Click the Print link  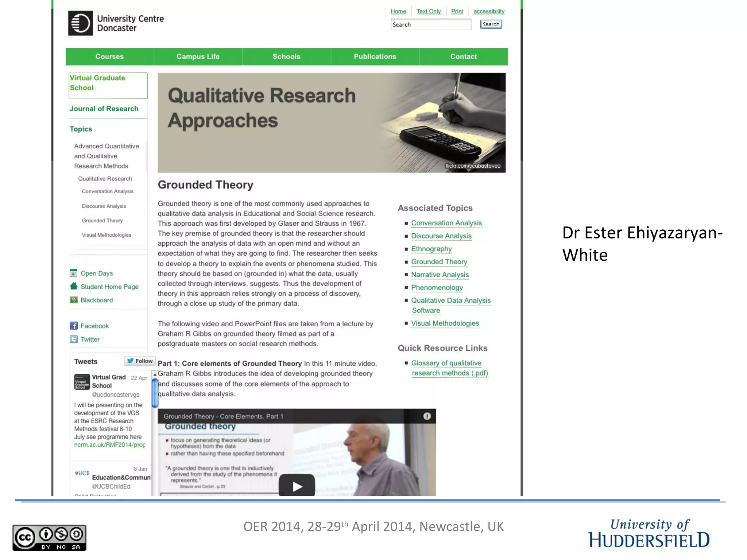coord(457,11)
